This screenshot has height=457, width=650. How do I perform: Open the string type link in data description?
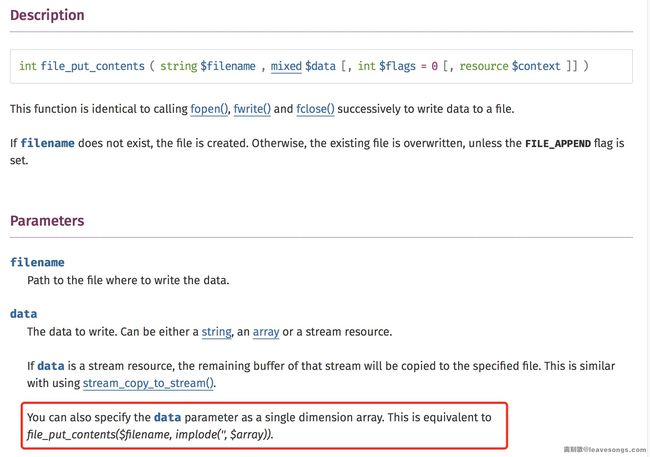click(215, 331)
